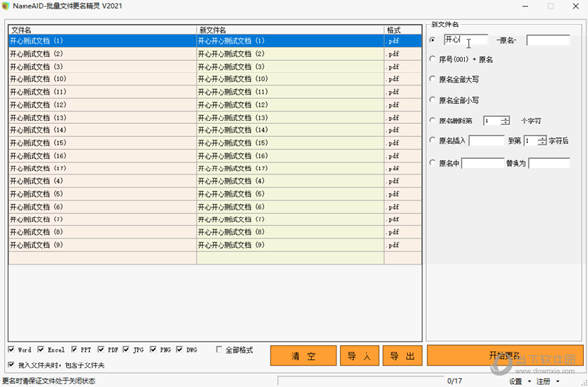Click the 到第 position stepper field
Screen dimensions: 588x387
coord(535,141)
